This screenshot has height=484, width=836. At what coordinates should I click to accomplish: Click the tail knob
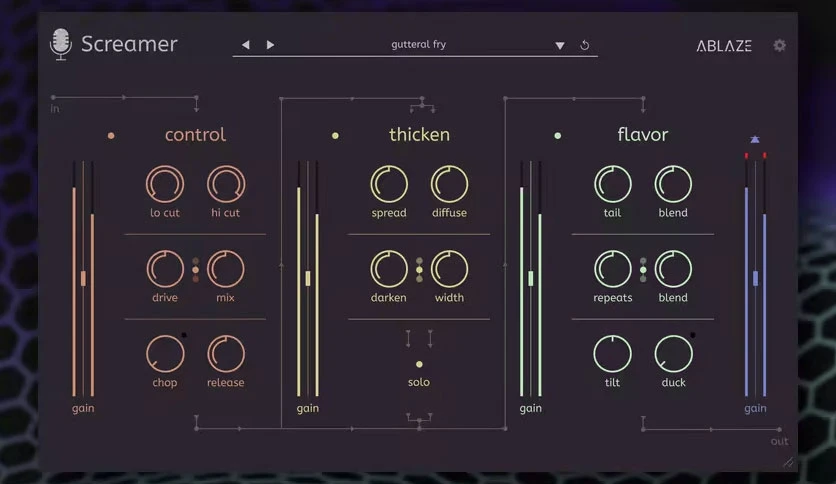(x=613, y=184)
